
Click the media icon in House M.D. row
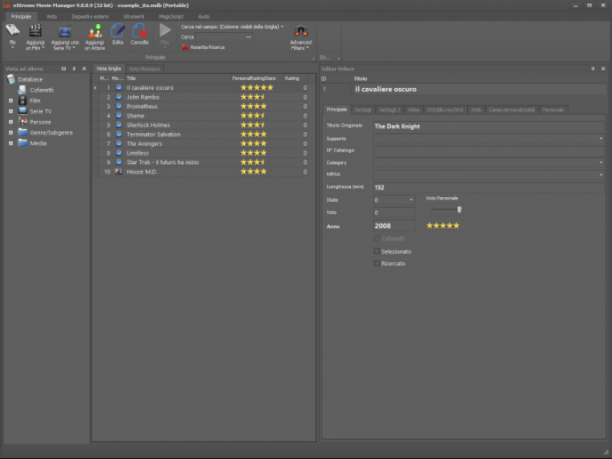[x=118, y=171]
